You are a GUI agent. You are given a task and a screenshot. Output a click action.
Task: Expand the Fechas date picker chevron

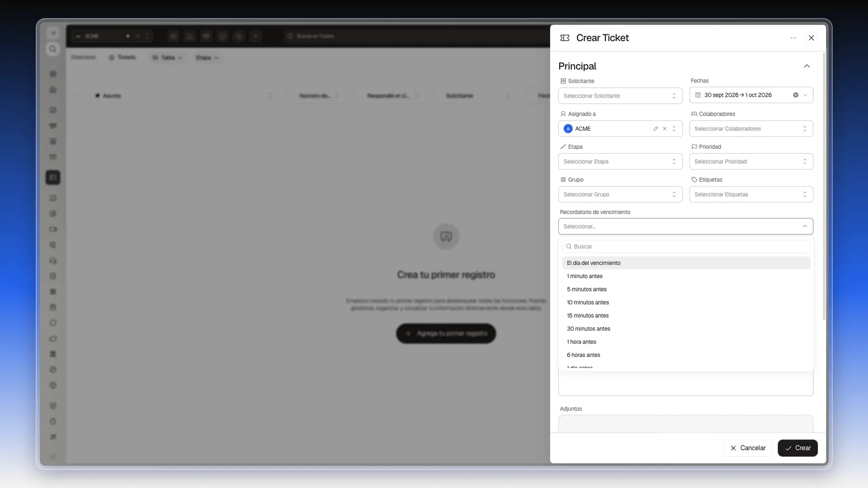pos(805,95)
